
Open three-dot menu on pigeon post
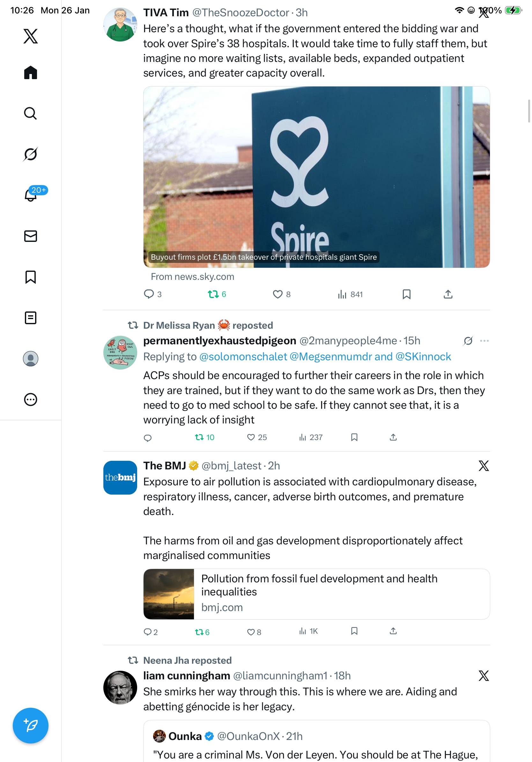coord(484,341)
